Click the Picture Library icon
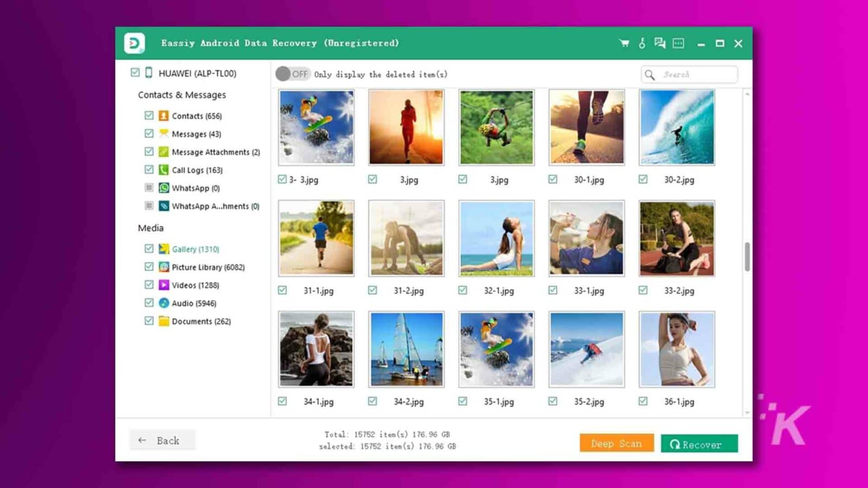 164,267
